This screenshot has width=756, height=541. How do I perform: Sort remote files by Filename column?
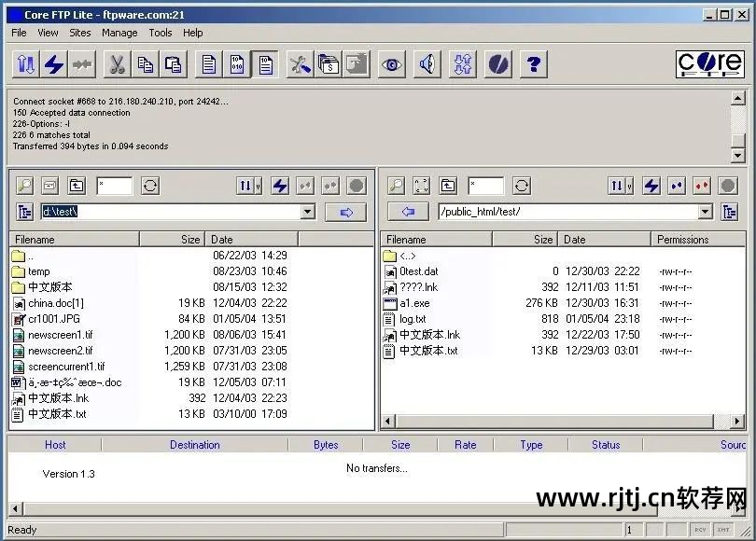(x=437, y=240)
